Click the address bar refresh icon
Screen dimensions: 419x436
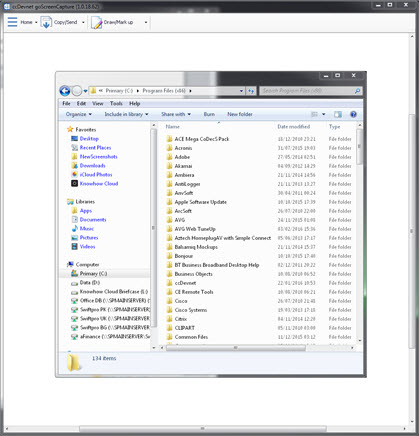[251, 91]
